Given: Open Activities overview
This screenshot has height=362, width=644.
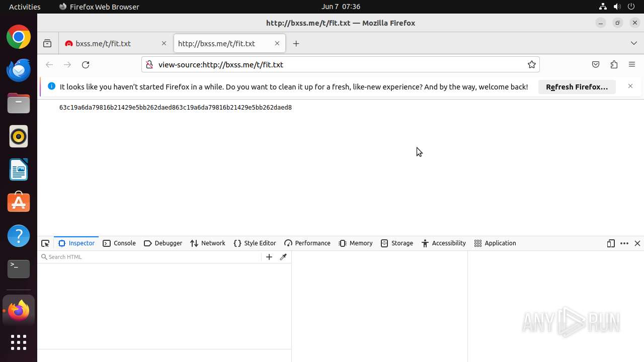Looking at the screenshot, I should (x=25, y=7).
